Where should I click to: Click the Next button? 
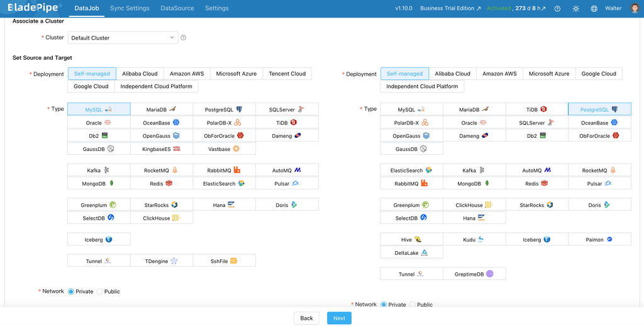coord(339,318)
